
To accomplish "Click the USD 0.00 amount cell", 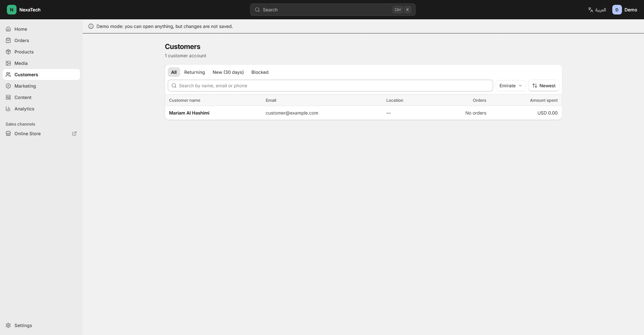I will (547, 113).
